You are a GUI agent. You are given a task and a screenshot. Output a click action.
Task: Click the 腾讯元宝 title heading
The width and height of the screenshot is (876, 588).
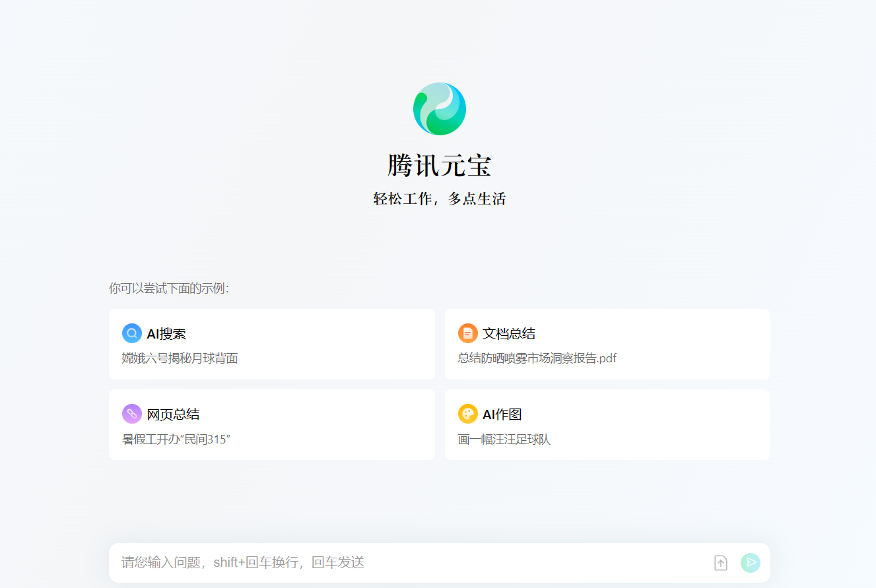440,165
